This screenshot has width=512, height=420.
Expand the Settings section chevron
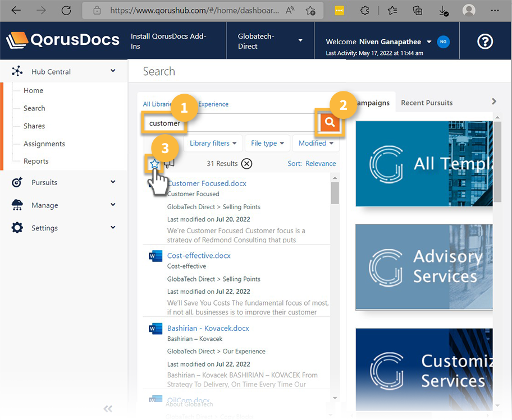click(113, 227)
